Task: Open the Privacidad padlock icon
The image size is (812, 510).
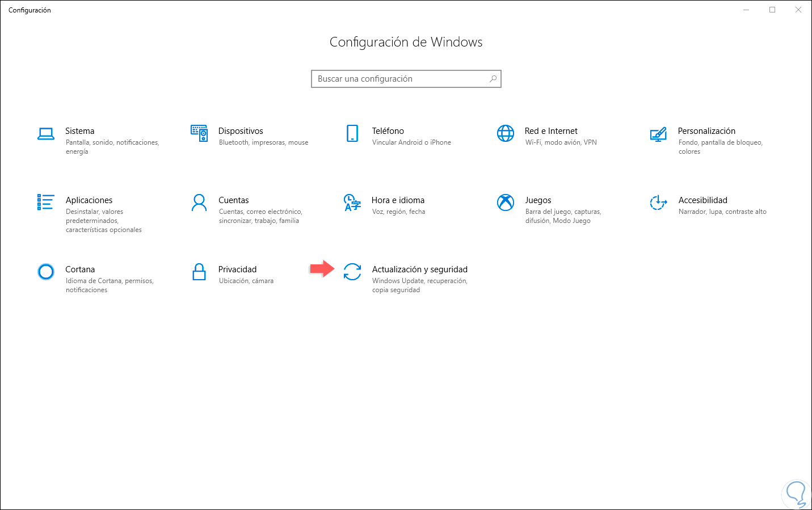Action: coord(199,272)
